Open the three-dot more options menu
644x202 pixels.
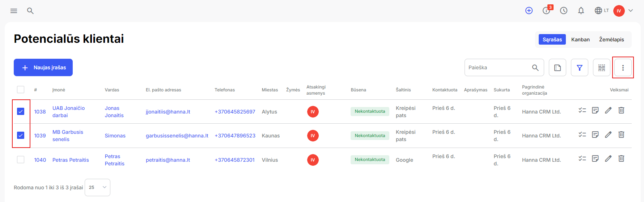pos(623,67)
